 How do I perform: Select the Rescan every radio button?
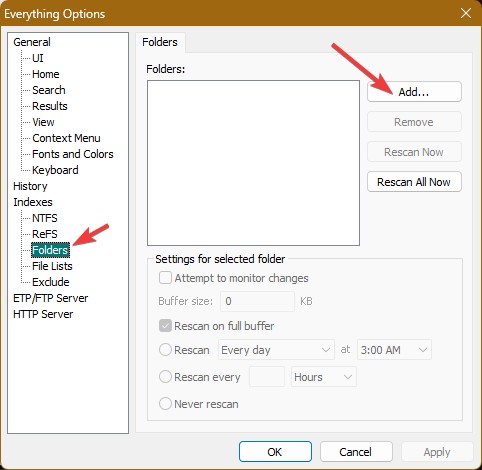165,377
